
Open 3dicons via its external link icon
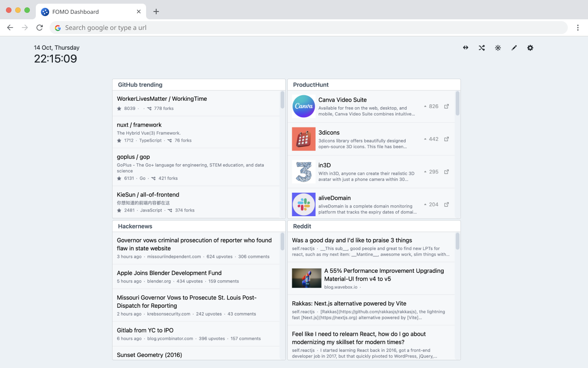point(446,138)
